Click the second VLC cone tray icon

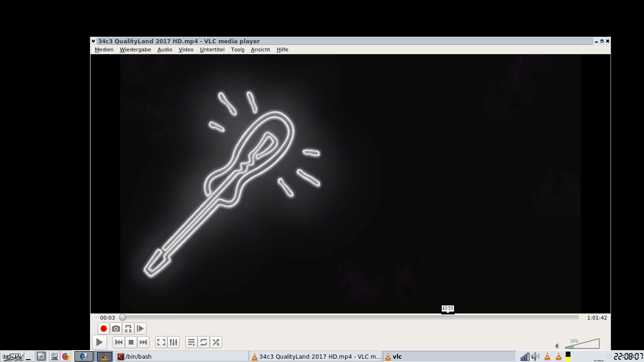pyautogui.click(x=559, y=356)
